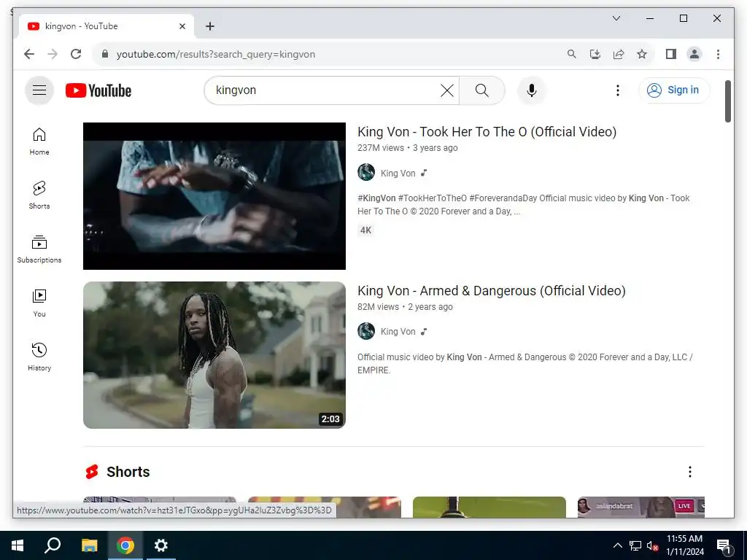
Task: Click install app icon in address bar
Action: tap(595, 54)
